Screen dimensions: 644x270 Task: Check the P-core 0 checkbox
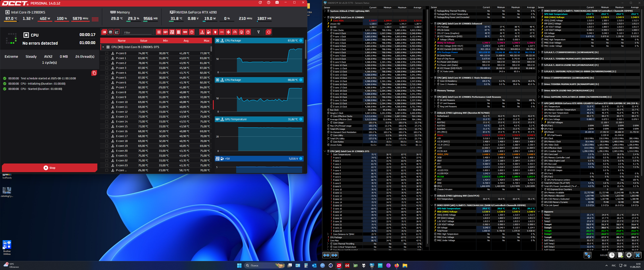point(107,53)
